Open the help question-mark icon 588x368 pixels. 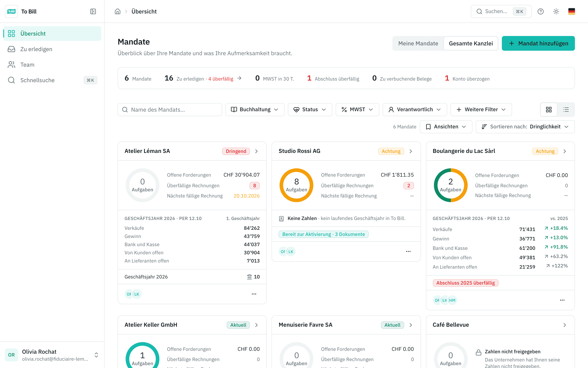(x=540, y=11)
